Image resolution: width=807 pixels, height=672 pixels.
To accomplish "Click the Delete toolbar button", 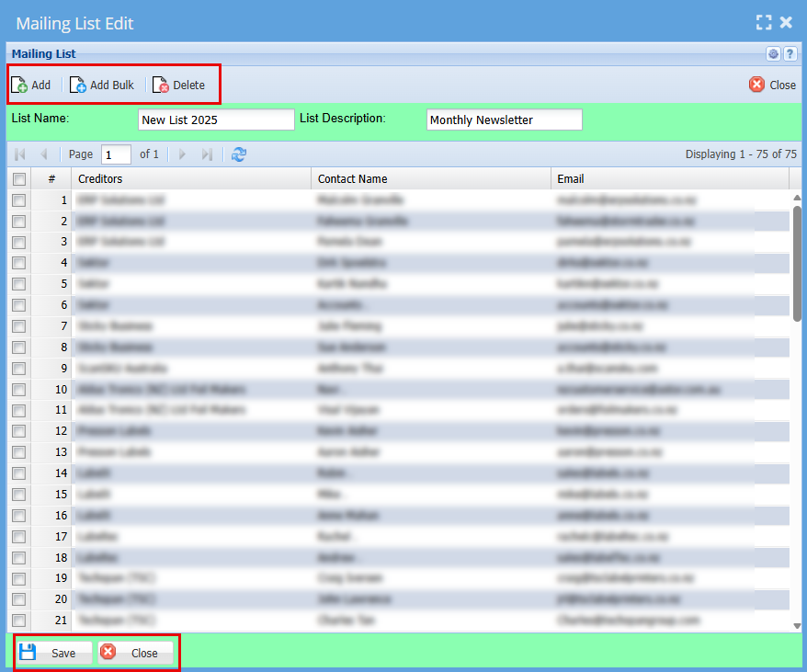I will pyautogui.click(x=179, y=85).
